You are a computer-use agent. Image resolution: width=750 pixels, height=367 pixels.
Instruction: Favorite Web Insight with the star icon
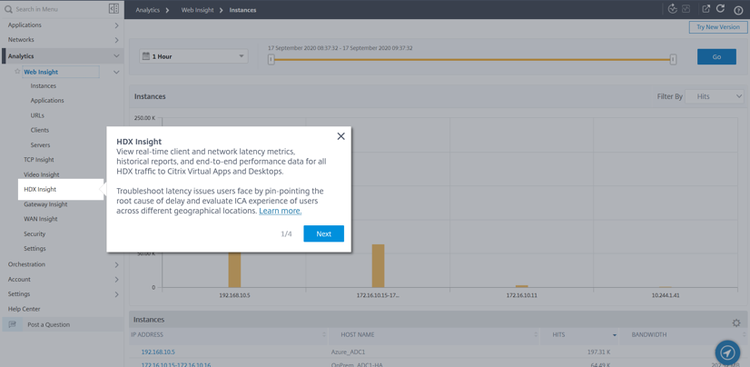tap(18, 71)
